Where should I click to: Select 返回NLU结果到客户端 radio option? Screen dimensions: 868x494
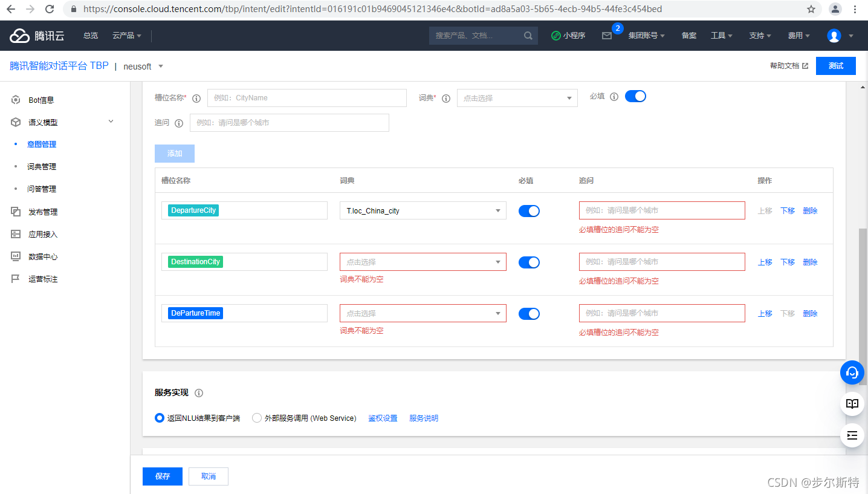[x=160, y=418]
